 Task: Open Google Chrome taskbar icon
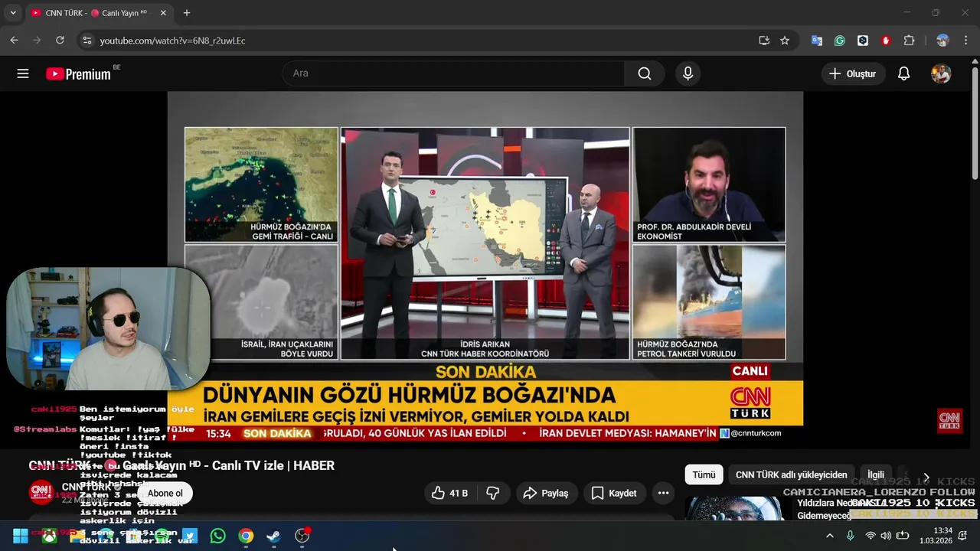[x=246, y=536]
